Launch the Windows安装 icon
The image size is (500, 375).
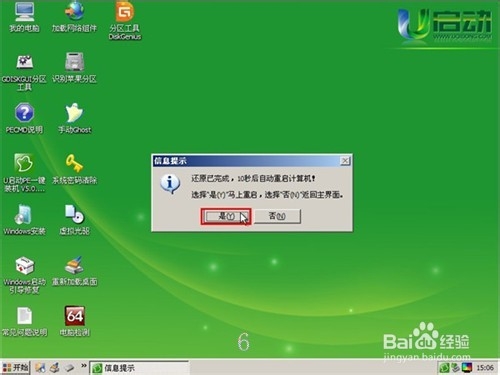point(24,220)
